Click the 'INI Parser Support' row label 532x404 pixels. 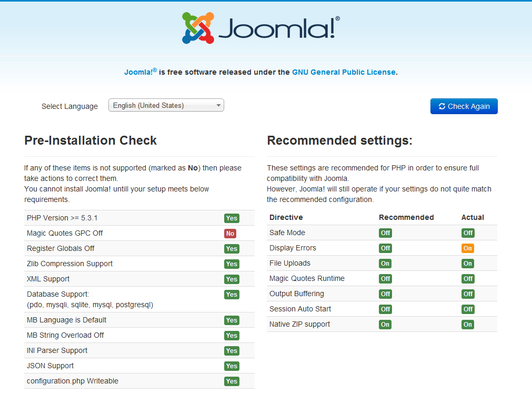coord(57,350)
